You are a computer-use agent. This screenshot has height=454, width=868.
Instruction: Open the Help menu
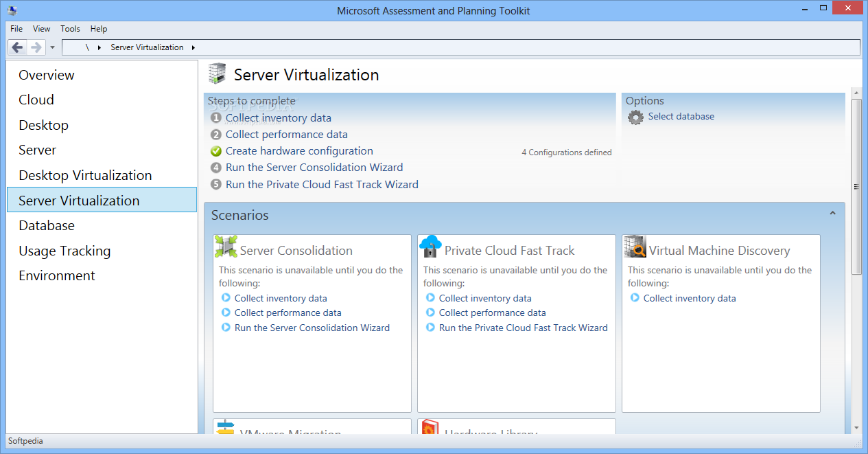click(99, 29)
